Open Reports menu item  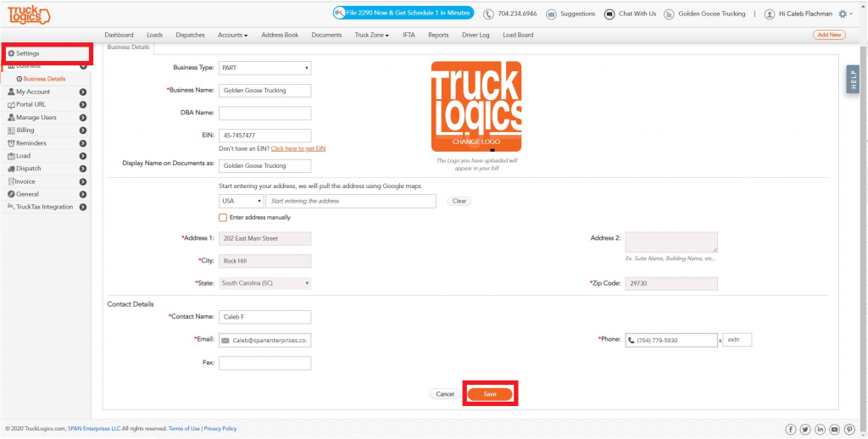(438, 35)
